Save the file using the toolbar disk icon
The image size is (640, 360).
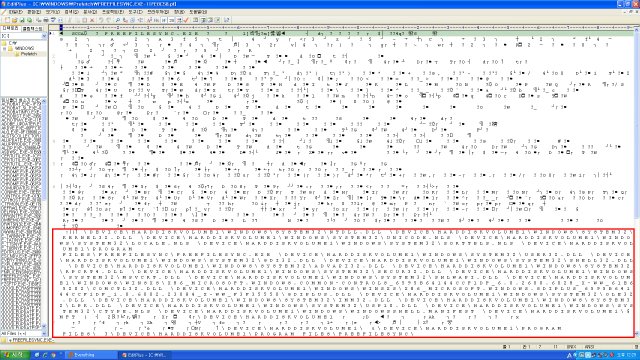(22, 20)
